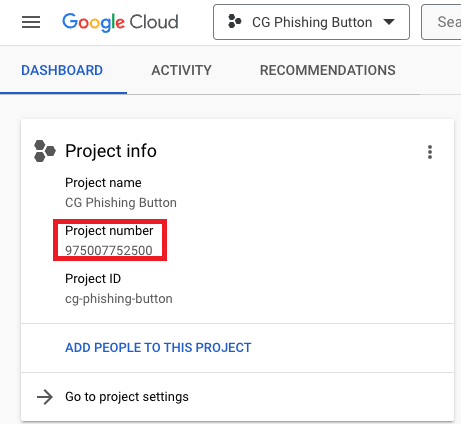Click the Google Cloud logo
Screen dimensions: 461x424
tap(120, 22)
